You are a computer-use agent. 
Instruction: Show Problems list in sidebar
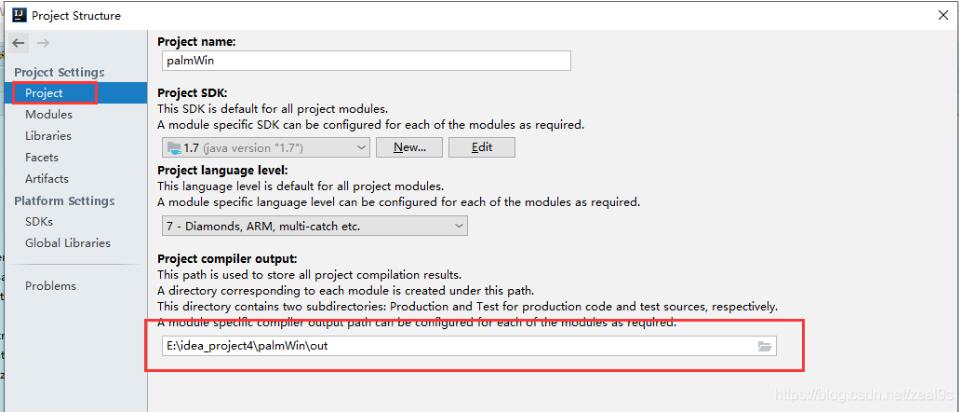click(x=51, y=286)
